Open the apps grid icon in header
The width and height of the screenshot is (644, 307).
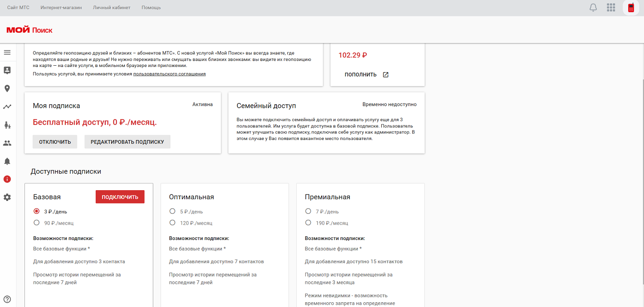(x=611, y=8)
